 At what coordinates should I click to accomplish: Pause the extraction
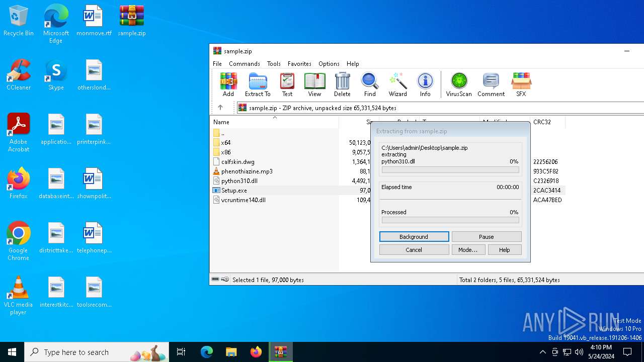(x=487, y=237)
